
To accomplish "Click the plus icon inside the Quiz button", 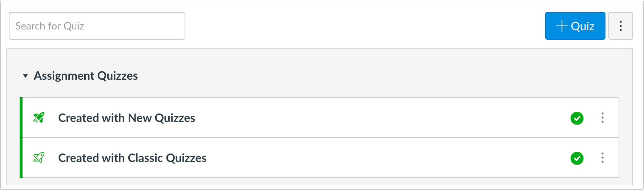I will point(562,26).
